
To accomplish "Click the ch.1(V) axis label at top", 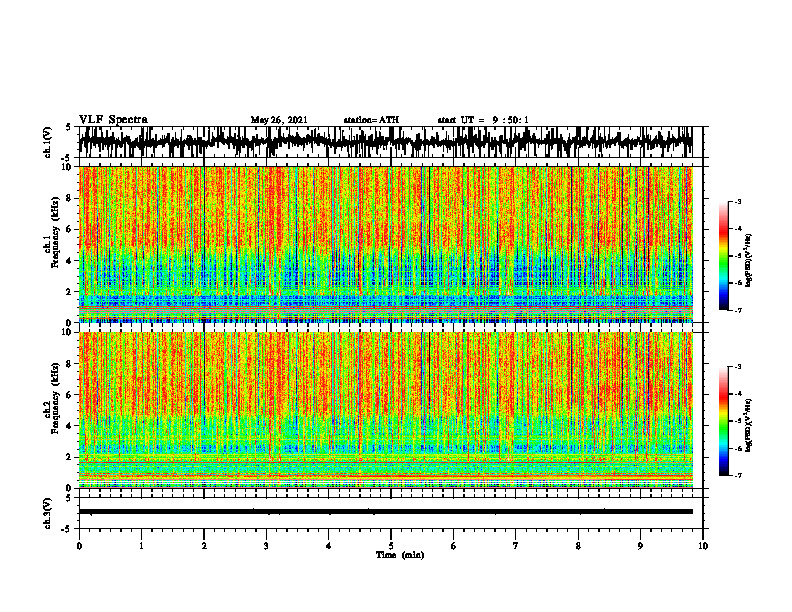I will pos(48,142).
